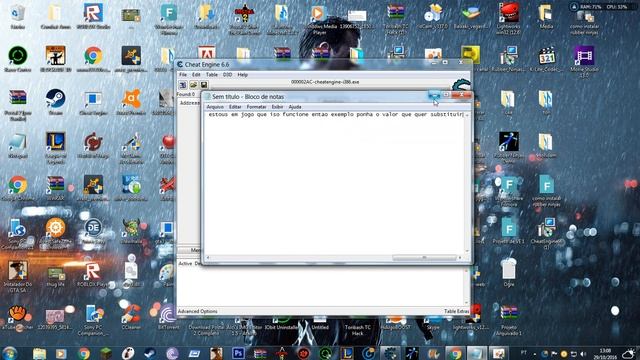Open Windows Explorer from the taskbar
The width and height of the screenshot is (640, 360).
tap(40, 353)
